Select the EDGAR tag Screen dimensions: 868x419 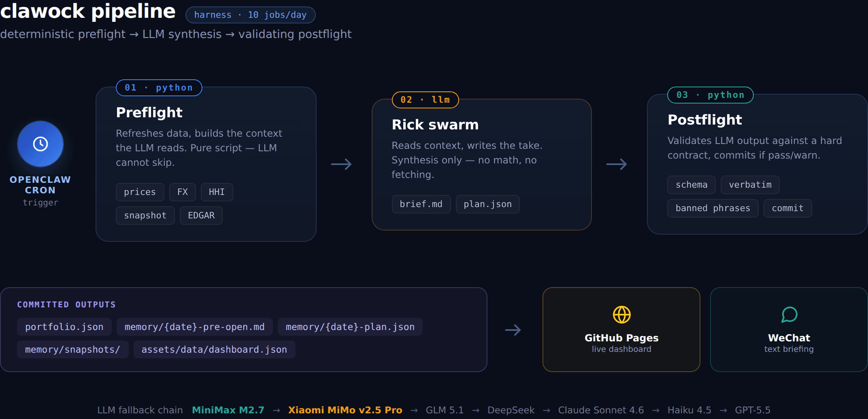(x=201, y=216)
